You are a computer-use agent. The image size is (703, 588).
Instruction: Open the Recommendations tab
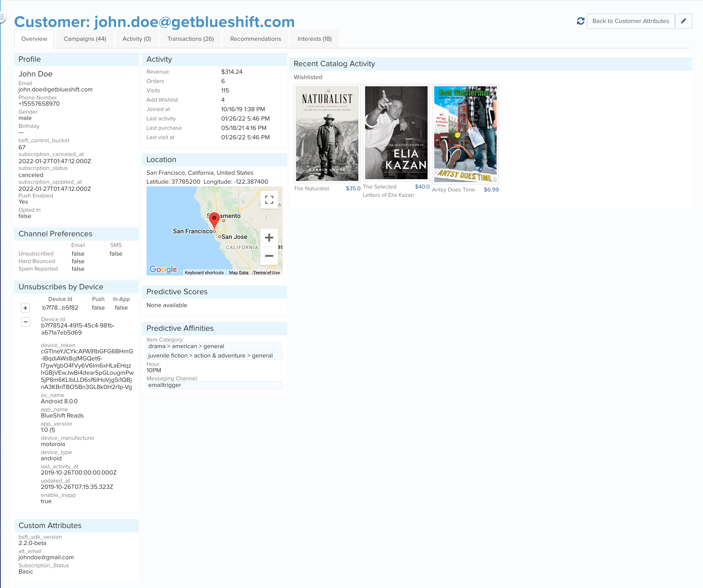click(x=255, y=39)
